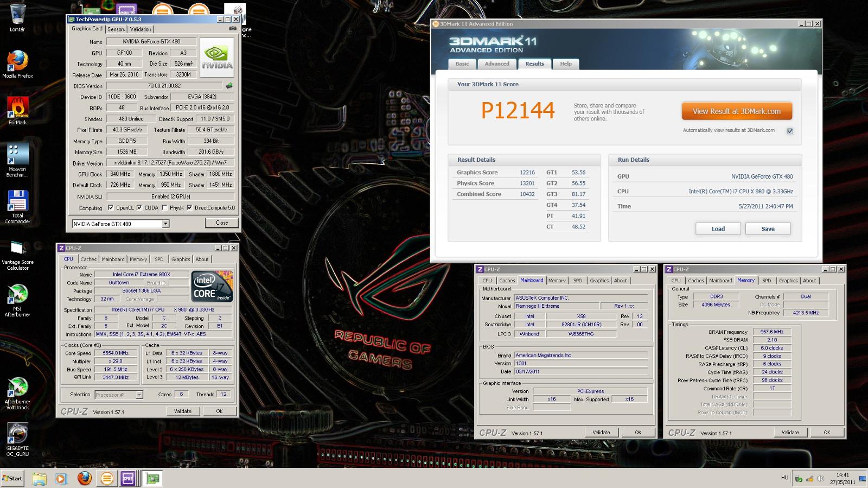868x488 pixels.
Task: Switch to the Sensors tab in GPU-Z
Action: click(116, 29)
